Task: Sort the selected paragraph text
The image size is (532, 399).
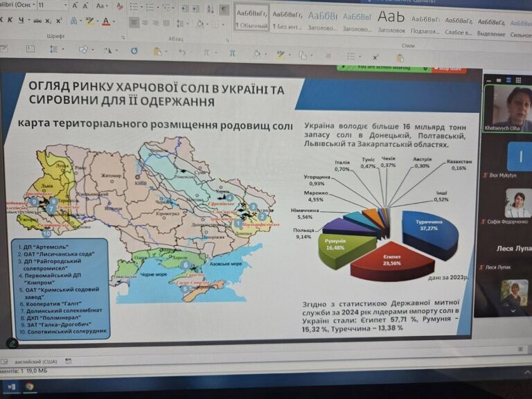Action: click(x=211, y=9)
